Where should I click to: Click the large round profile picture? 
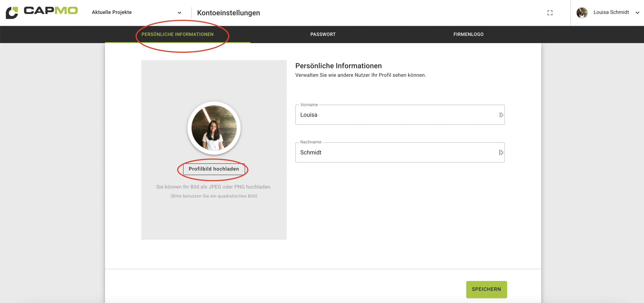click(x=214, y=128)
